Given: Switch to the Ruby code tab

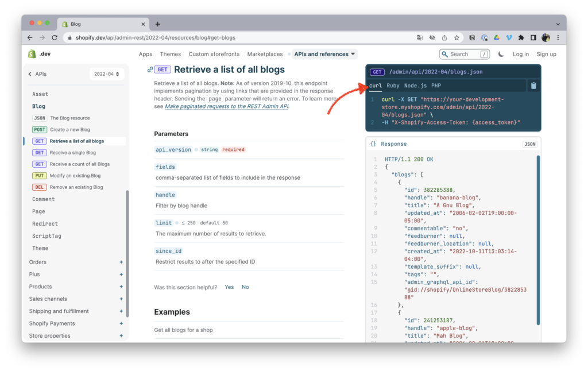Looking at the screenshot, I should tap(393, 86).
